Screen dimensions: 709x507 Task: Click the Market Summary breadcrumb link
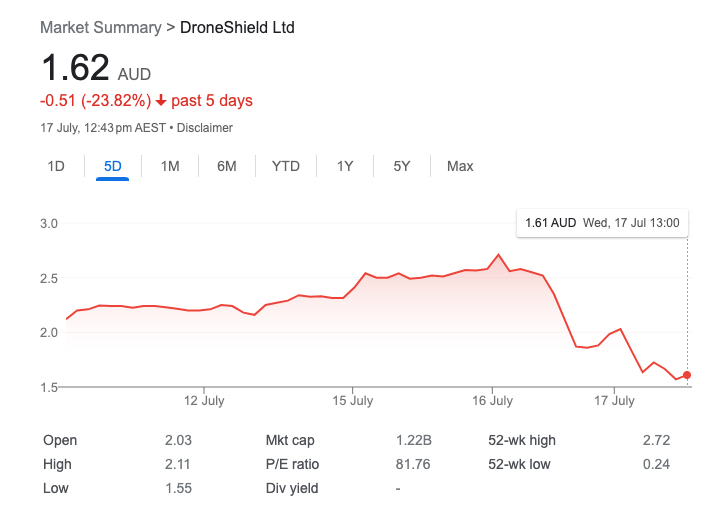point(100,27)
